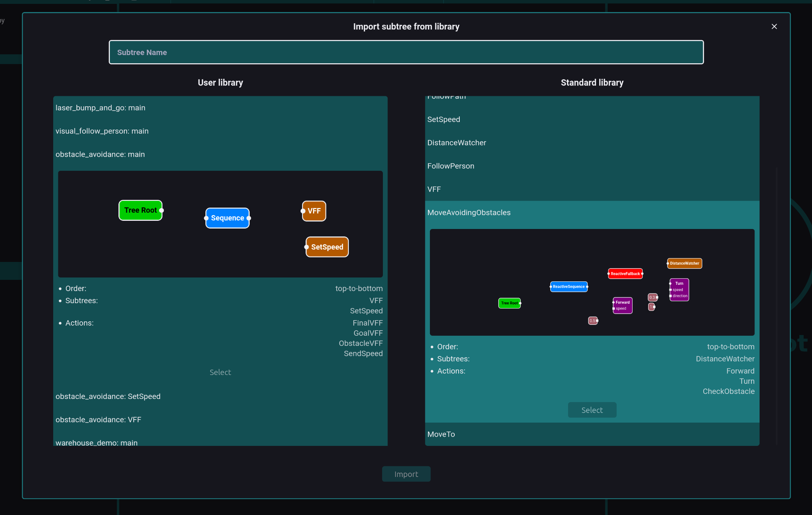Viewport: 812px width, 515px height.
Task: Click the purple Turn action node
Action: 679,290
